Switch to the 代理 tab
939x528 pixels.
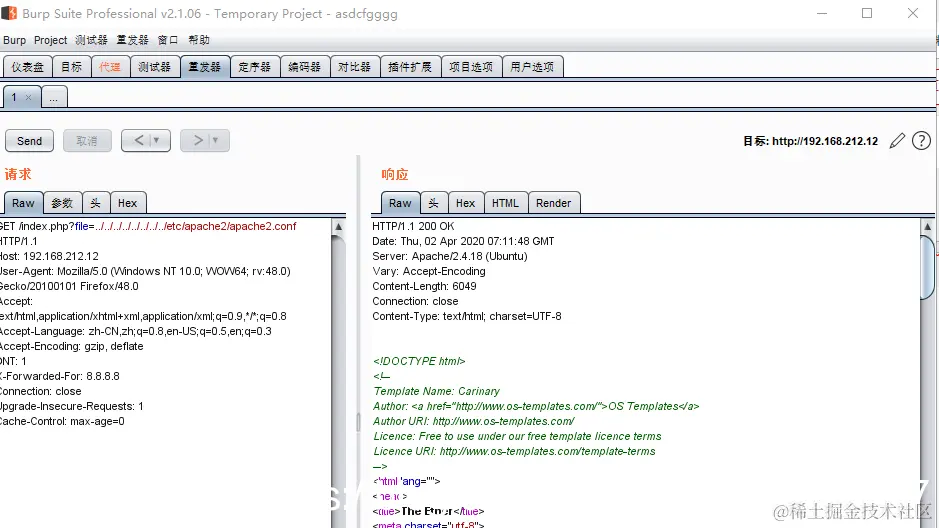click(x=110, y=66)
